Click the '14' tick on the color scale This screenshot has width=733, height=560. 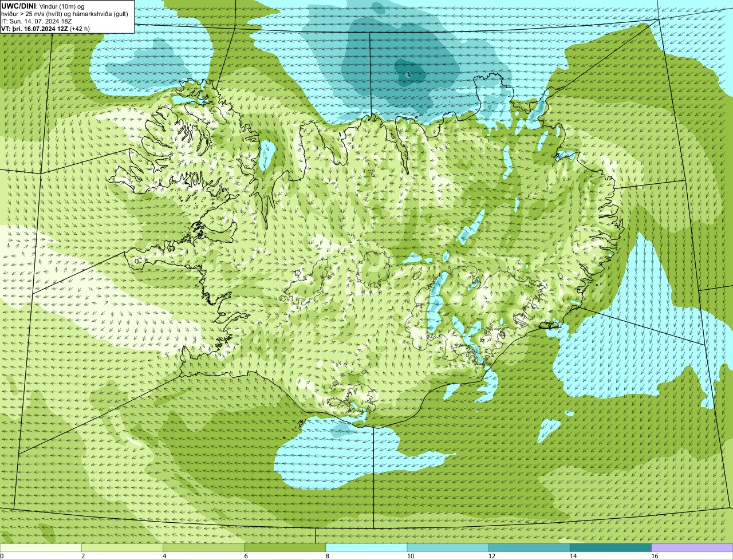click(x=573, y=556)
